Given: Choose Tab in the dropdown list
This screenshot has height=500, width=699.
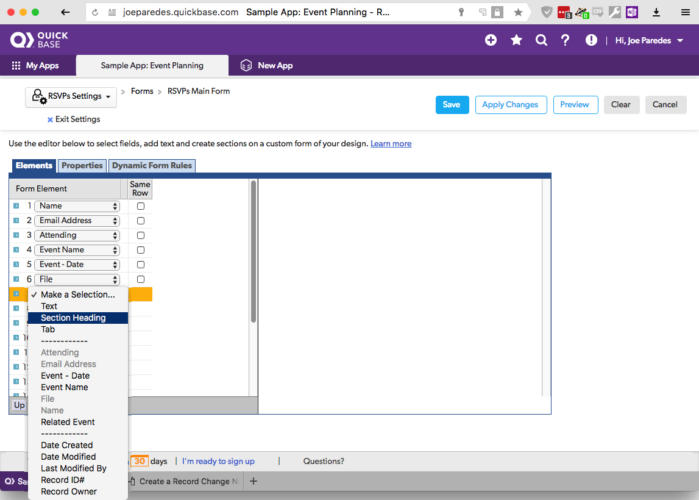Looking at the screenshot, I should click(x=78, y=329).
